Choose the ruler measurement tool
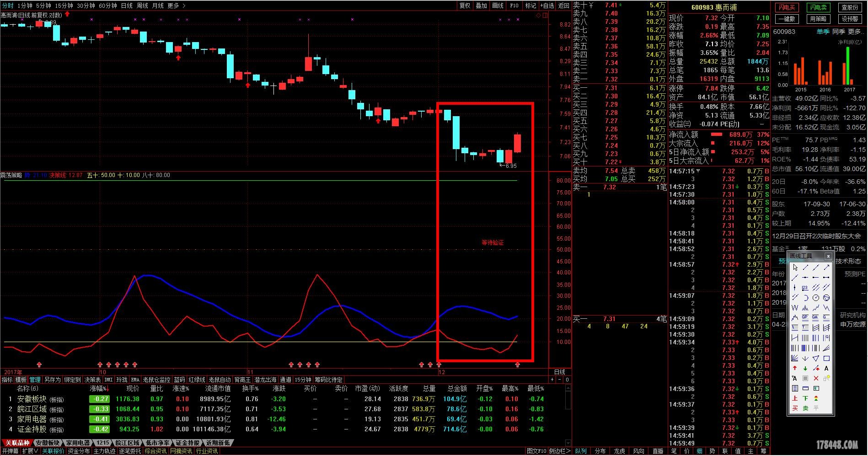The image size is (868, 456). coord(806,388)
